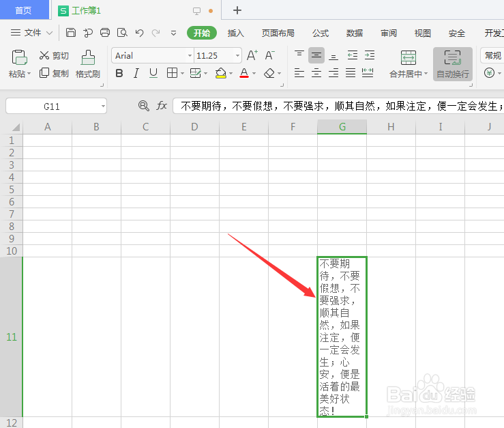
Task: Toggle vertical middle alignment
Action: (316, 55)
